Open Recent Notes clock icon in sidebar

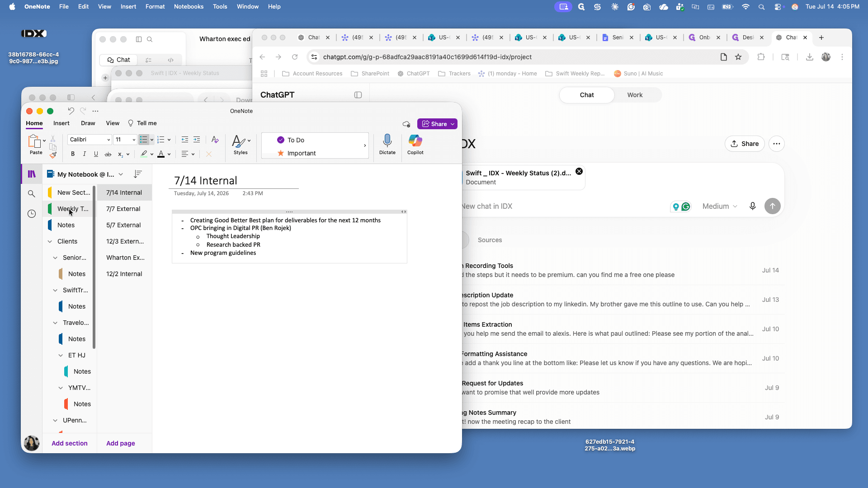pyautogui.click(x=31, y=214)
